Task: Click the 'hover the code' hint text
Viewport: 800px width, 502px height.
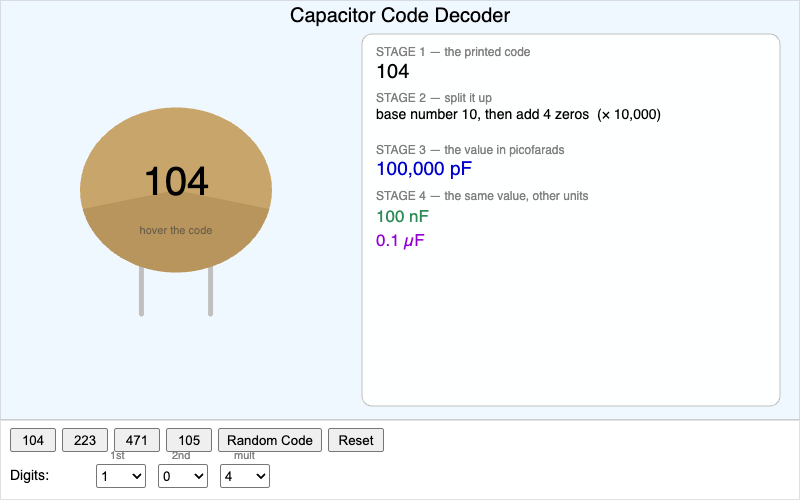Action: 176,231
